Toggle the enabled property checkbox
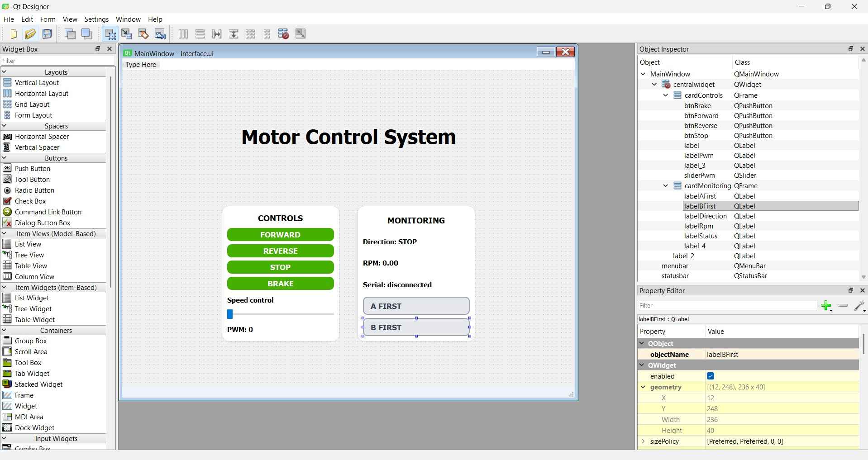The height and width of the screenshot is (460, 868). 711,376
